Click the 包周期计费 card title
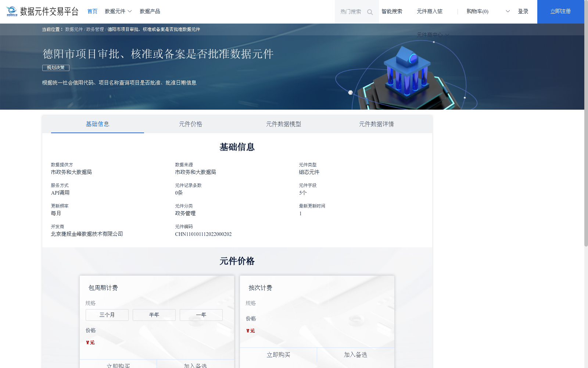Image resolution: width=588 pixels, height=368 pixels. (103, 288)
